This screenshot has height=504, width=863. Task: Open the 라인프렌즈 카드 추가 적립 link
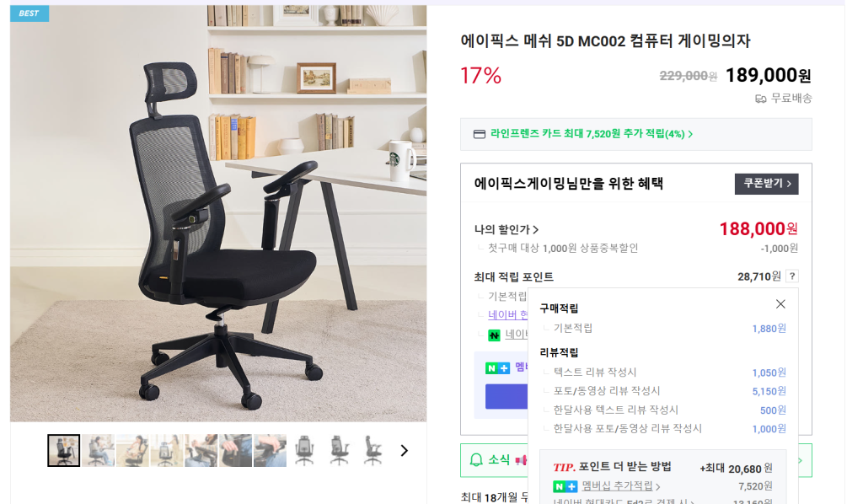tap(591, 134)
